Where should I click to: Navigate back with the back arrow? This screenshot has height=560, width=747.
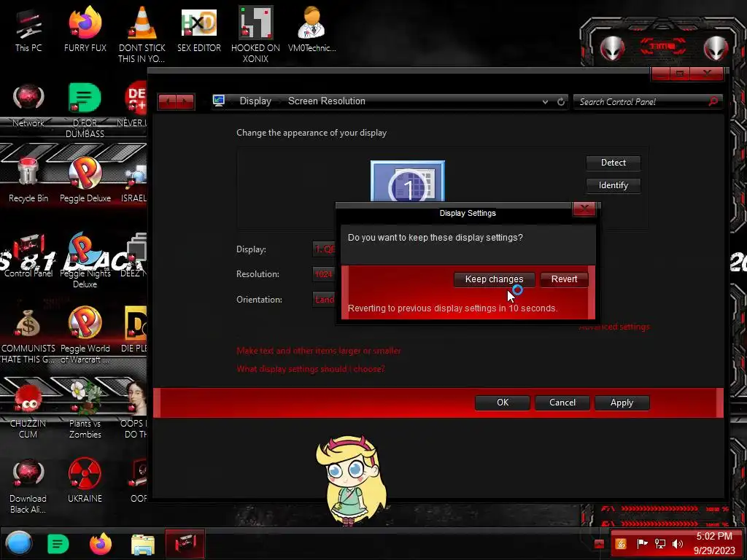tap(168, 101)
